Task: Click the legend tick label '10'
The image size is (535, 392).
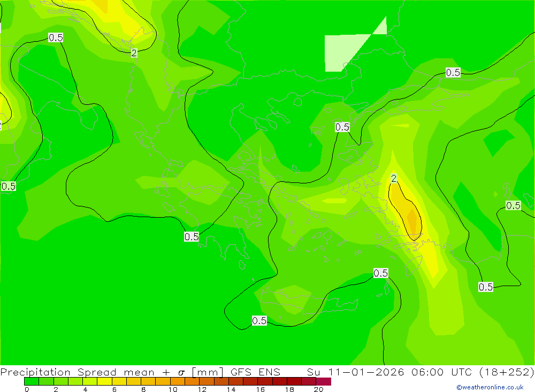Action: pos(173,389)
